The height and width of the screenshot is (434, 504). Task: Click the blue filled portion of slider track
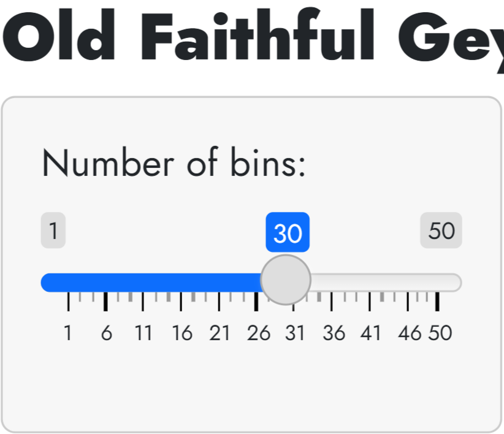[x=153, y=283]
